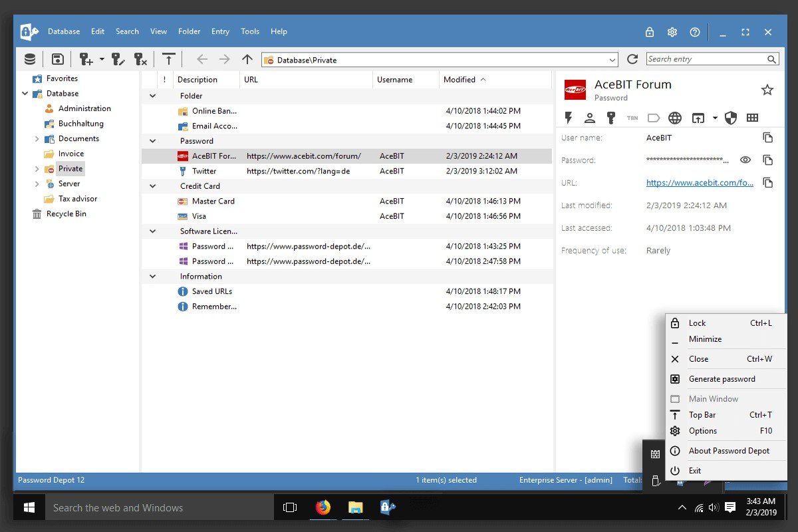Open dropdown arrow next to add-entry key
This screenshot has height=532, width=798.
point(102,59)
